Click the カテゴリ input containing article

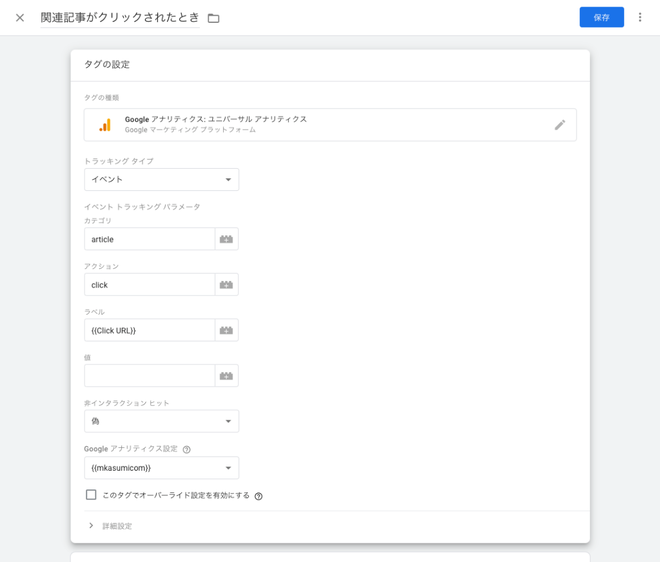[x=149, y=240]
